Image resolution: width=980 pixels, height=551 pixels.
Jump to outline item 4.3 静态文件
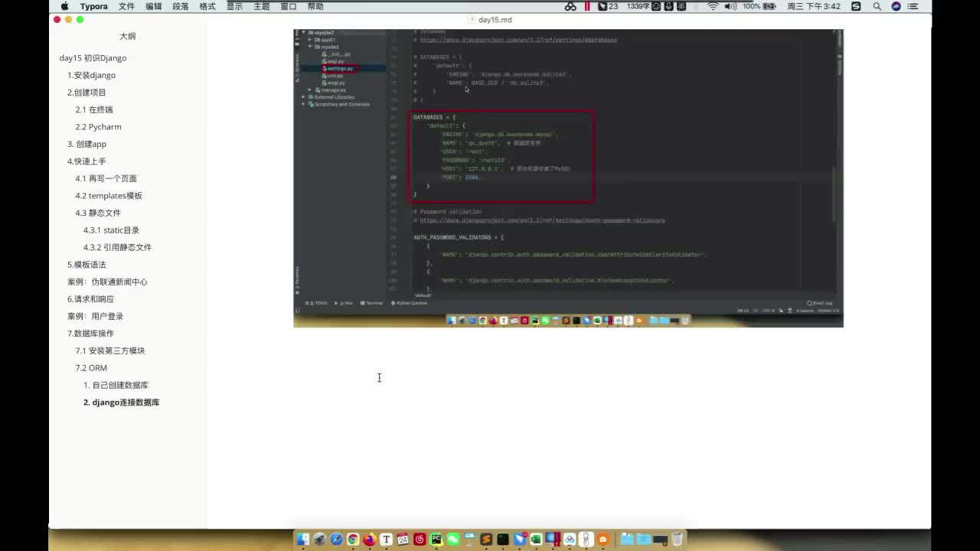click(x=98, y=213)
